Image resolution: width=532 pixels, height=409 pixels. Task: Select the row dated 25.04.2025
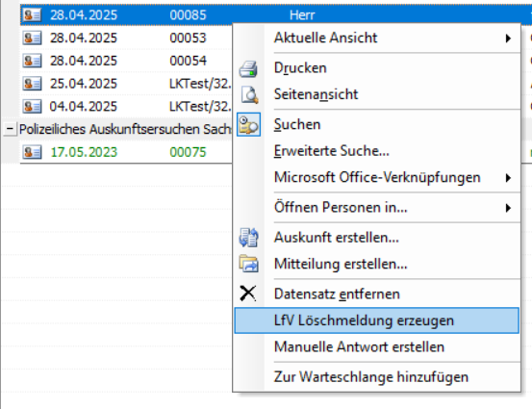point(126,84)
